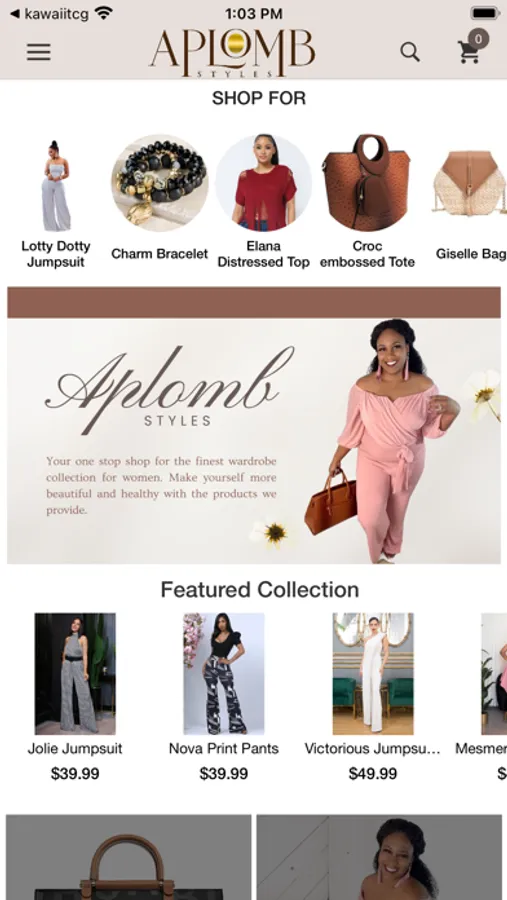The width and height of the screenshot is (507, 900).
Task: Tap Nova Print Pants product name
Action: coord(224,748)
